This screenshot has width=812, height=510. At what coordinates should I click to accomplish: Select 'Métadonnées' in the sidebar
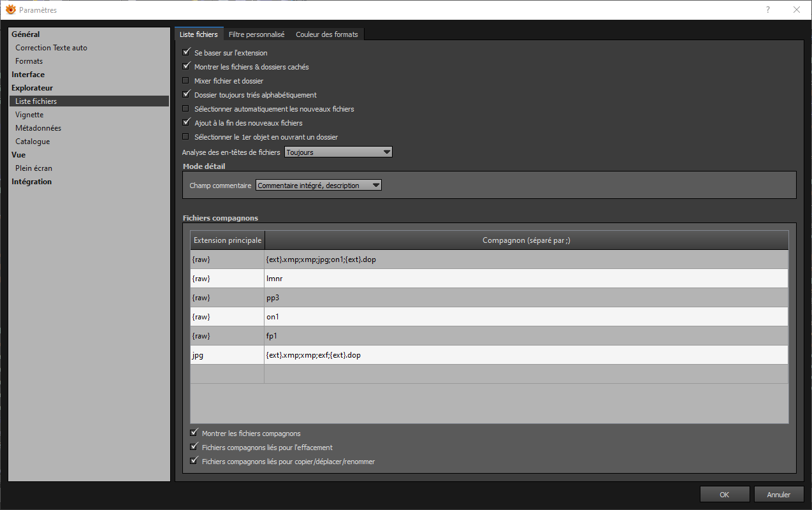(38, 128)
